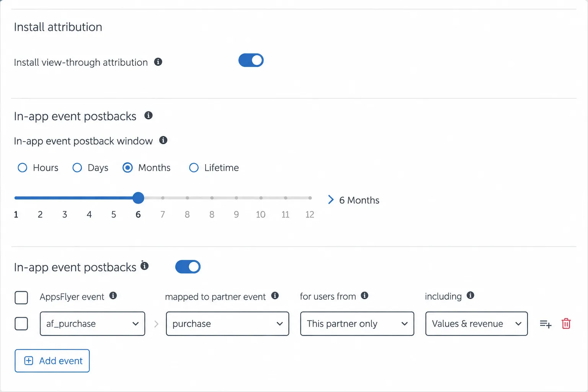588x392 pixels.
Task: Select all events with header checkbox
Action: pos(21,297)
